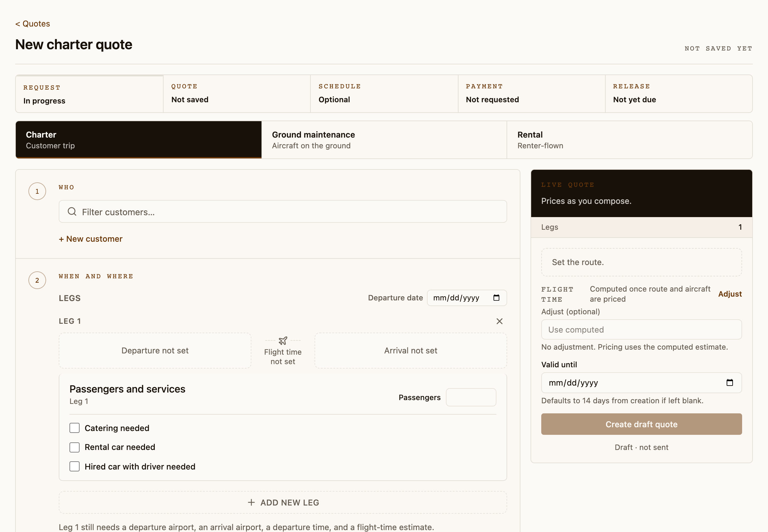Open the Valid until calendar picker icon
Screen dimensions: 768x532
click(x=730, y=382)
